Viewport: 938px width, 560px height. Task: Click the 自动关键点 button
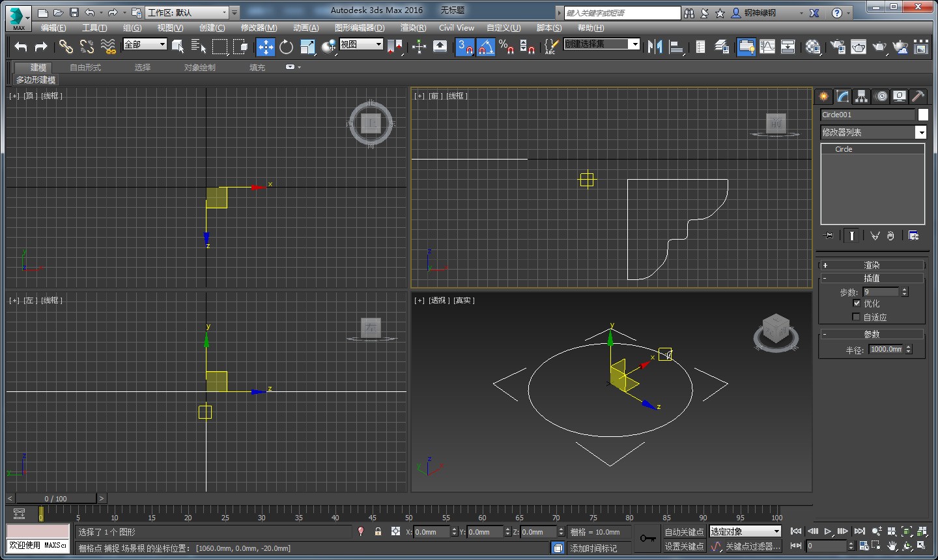(x=683, y=531)
